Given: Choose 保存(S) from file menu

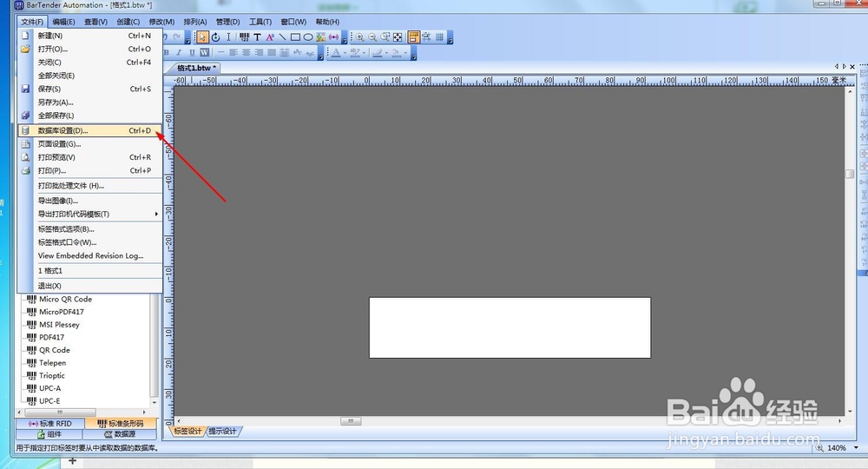Looking at the screenshot, I should (x=90, y=89).
